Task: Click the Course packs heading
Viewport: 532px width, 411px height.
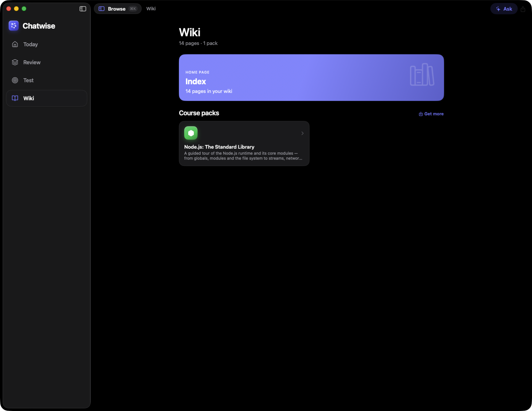Action: pyautogui.click(x=199, y=113)
